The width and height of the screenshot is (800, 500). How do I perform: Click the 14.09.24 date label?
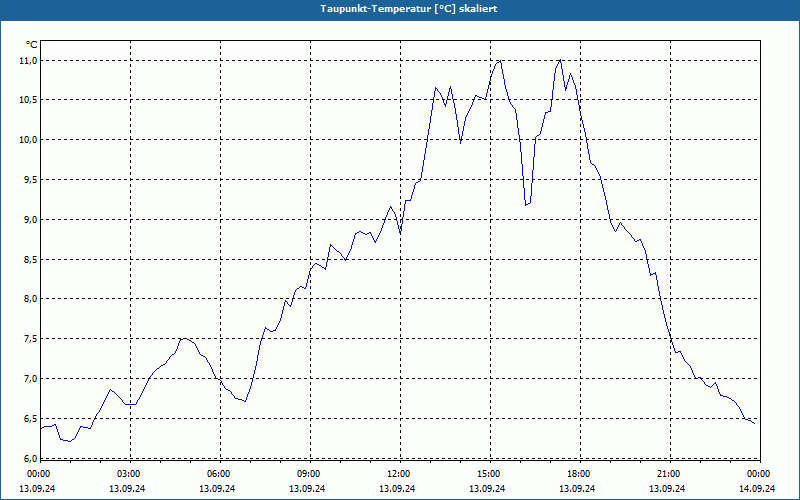tap(757, 488)
